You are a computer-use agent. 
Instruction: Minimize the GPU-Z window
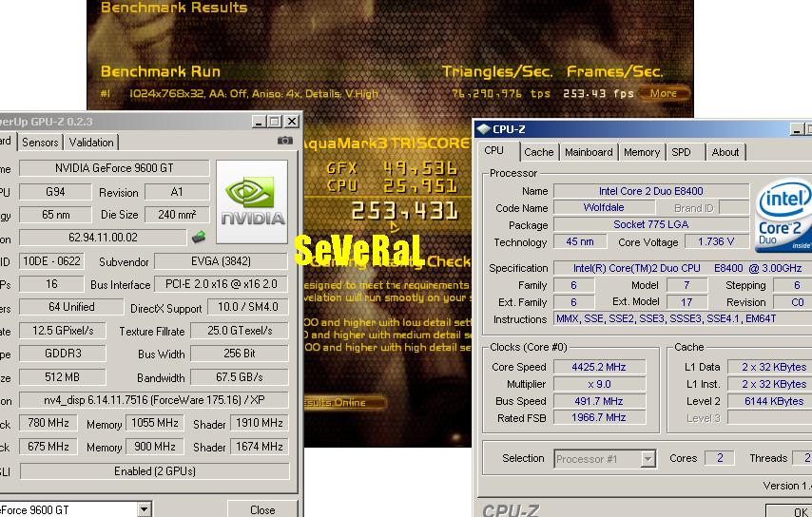point(259,122)
